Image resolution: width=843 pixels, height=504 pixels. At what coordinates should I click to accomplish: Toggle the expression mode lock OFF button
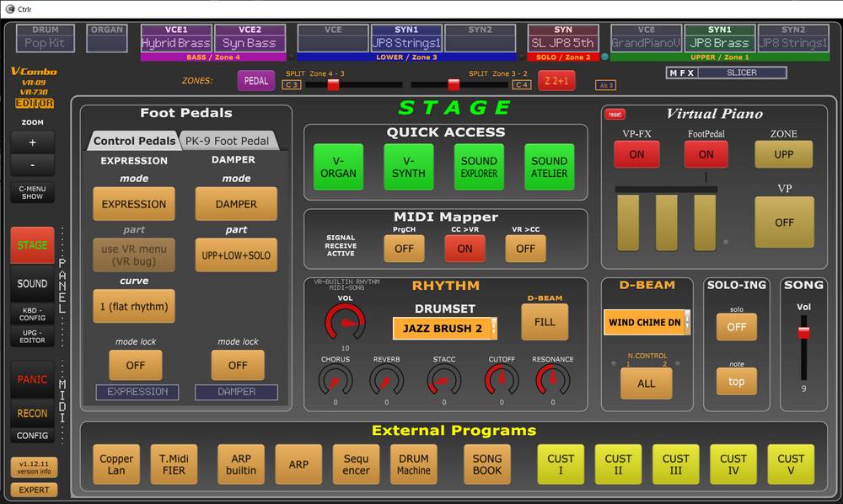136,366
